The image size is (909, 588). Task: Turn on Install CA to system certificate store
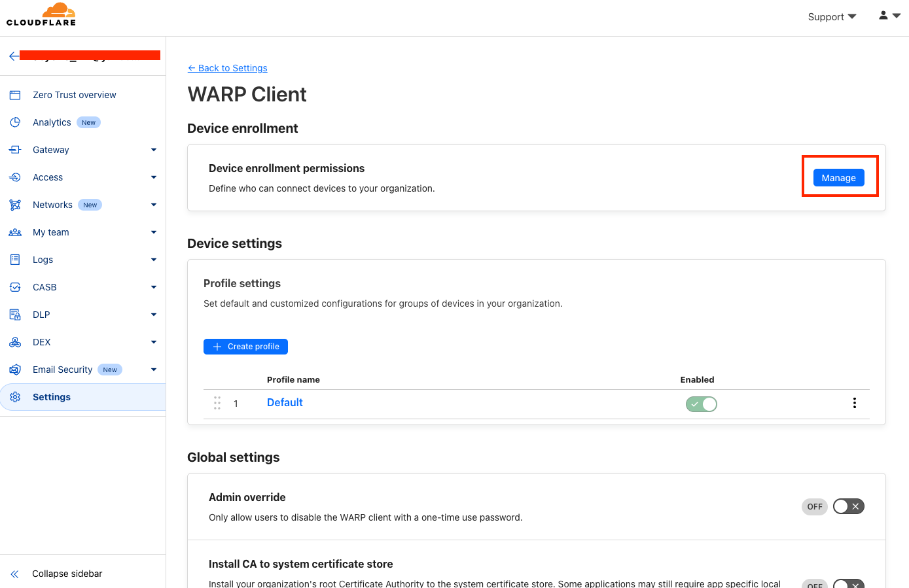[x=848, y=584]
